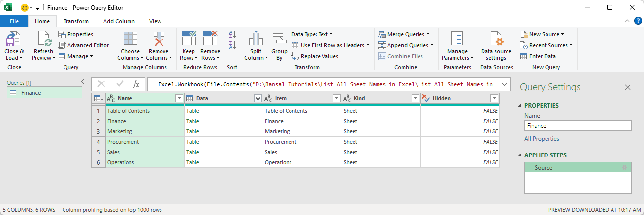Screen dimensions: 644x215
Task: Select row number 5 header
Action: click(x=98, y=152)
